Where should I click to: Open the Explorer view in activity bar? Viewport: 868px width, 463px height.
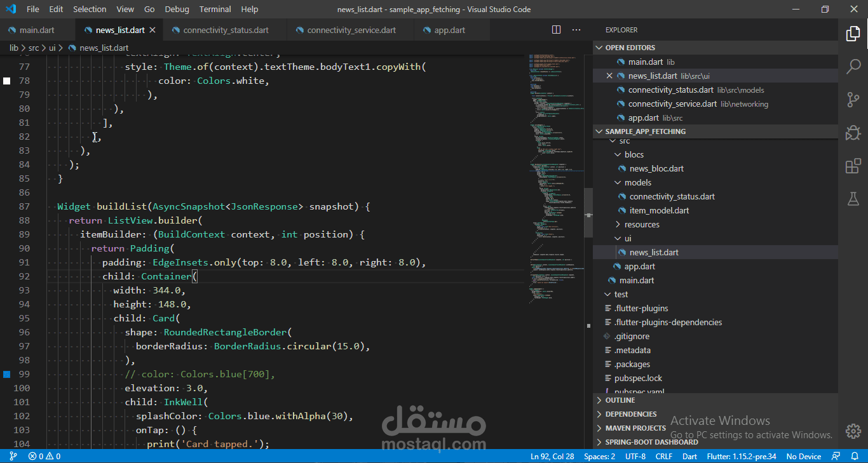tap(853, 34)
